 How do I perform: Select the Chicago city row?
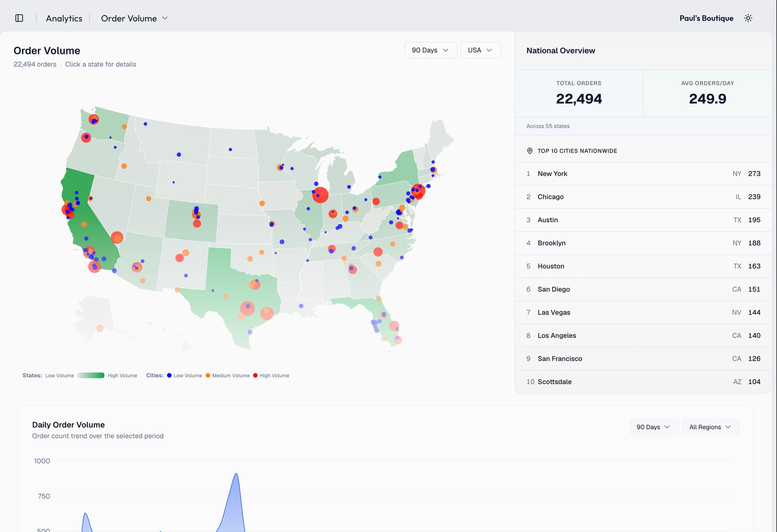(643, 197)
